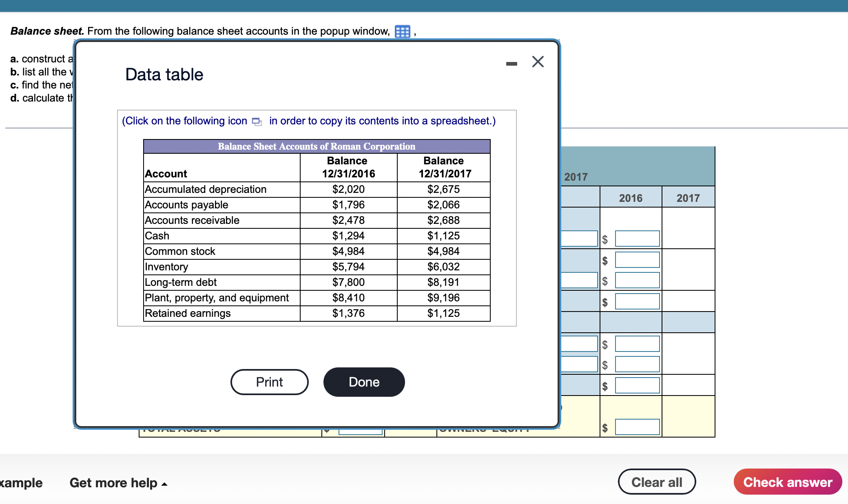Click the $9,196 plant property value
This screenshot has width=848, height=504.
443,298
